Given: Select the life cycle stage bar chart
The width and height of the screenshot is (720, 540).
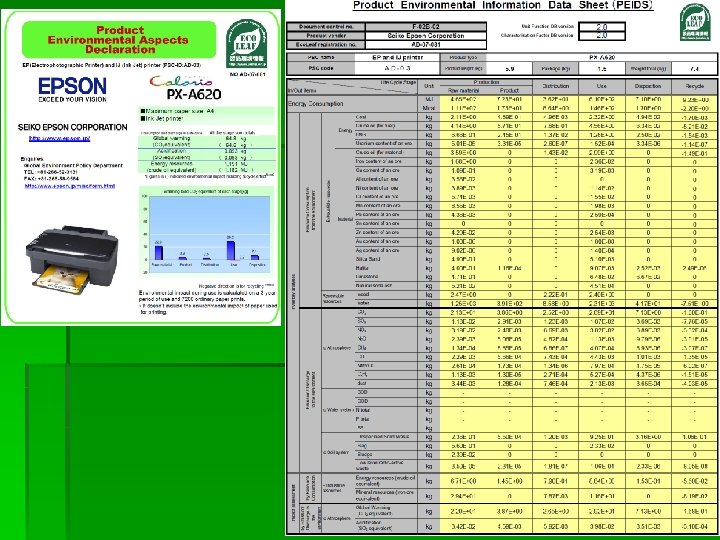Looking at the screenshot, I should pyautogui.click(x=206, y=231).
